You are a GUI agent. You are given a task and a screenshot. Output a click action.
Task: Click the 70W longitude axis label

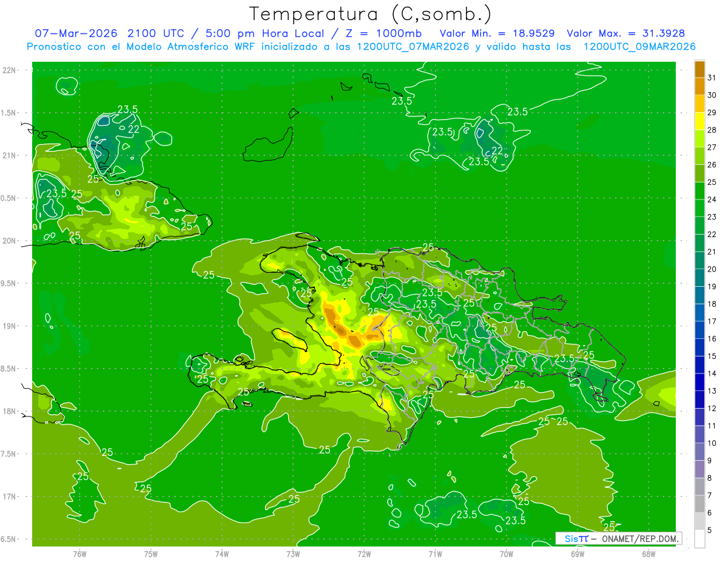pos(507,554)
